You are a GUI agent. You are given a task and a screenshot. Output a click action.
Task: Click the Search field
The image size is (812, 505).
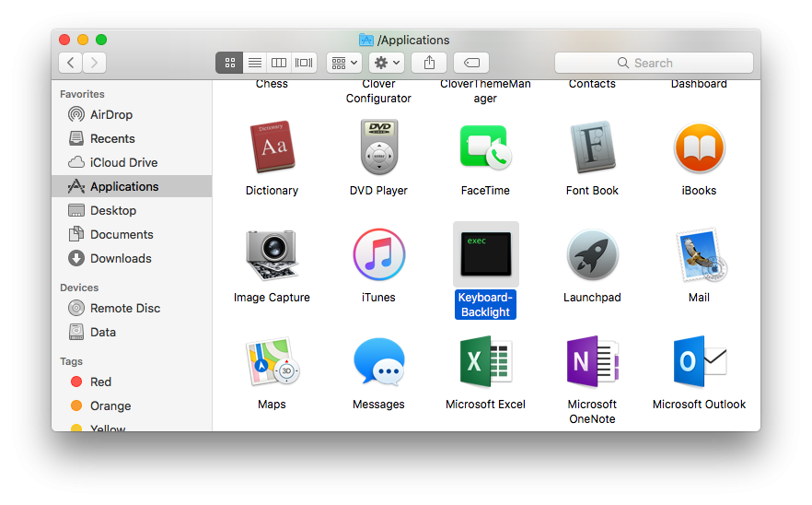tap(654, 63)
